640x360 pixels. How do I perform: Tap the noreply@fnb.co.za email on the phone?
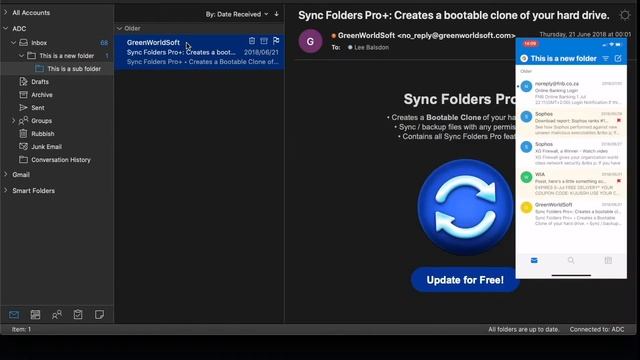coord(571,92)
